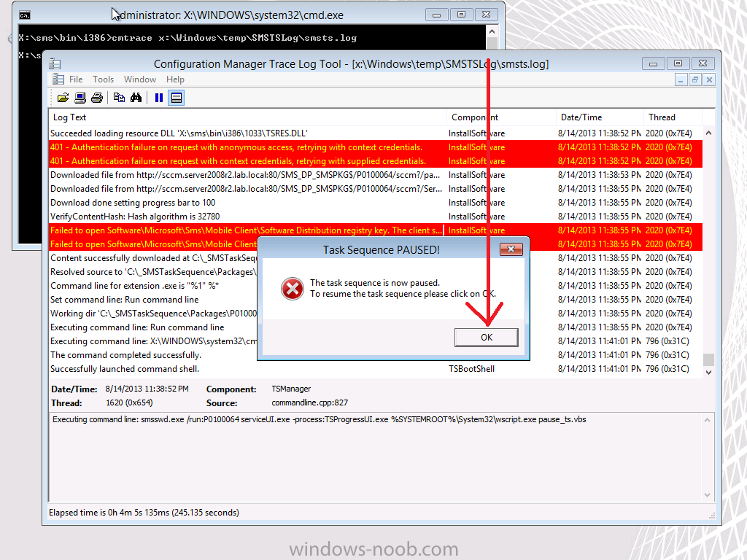The height and width of the screenshot is (560, 747).
Task: Minimize the cmd.exe window
Action: coord(436,15)
